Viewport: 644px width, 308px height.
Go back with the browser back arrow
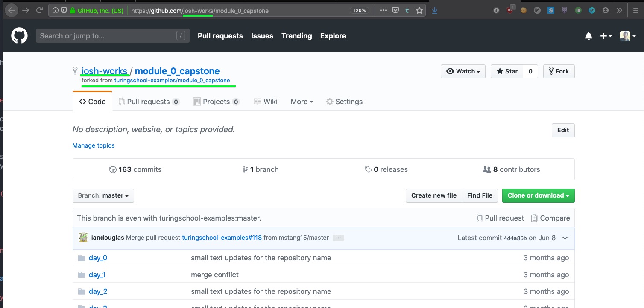pos(12,10)
